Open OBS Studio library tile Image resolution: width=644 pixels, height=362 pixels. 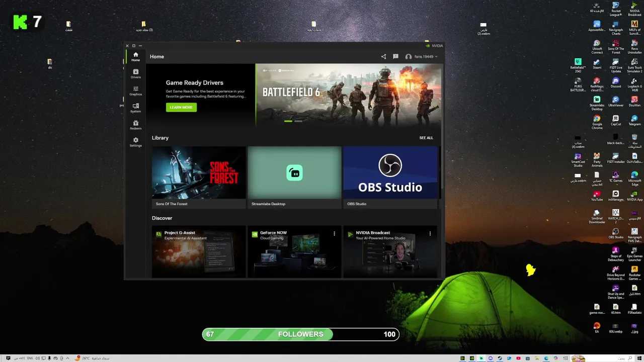coord(390,177)
